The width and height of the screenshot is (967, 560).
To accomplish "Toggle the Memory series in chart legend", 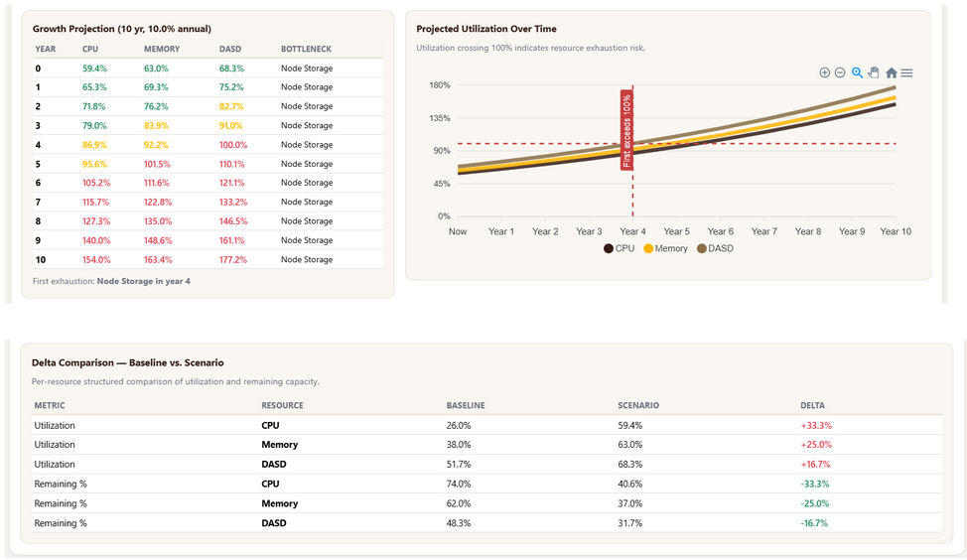I will pos(665,248).
